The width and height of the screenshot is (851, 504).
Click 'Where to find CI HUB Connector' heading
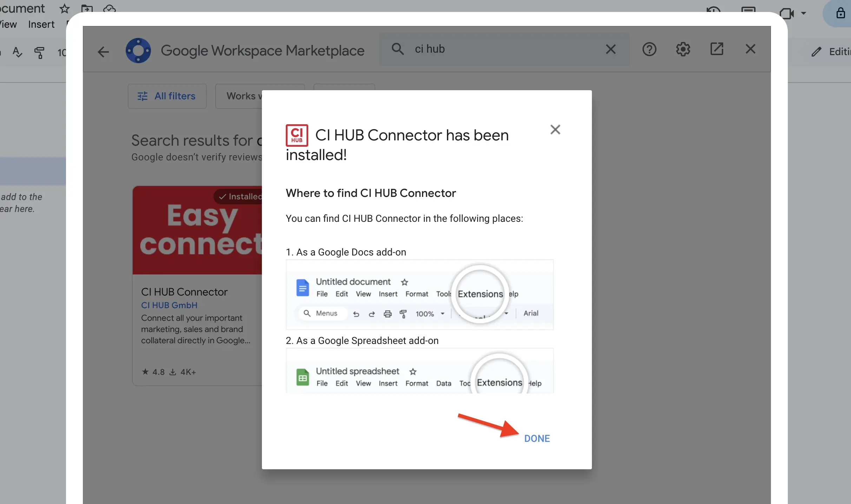coord(371,193)
